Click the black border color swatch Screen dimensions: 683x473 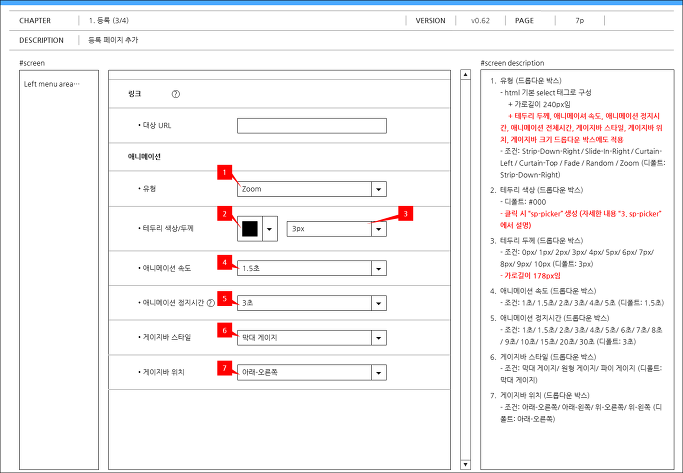[x=250, y=229]
